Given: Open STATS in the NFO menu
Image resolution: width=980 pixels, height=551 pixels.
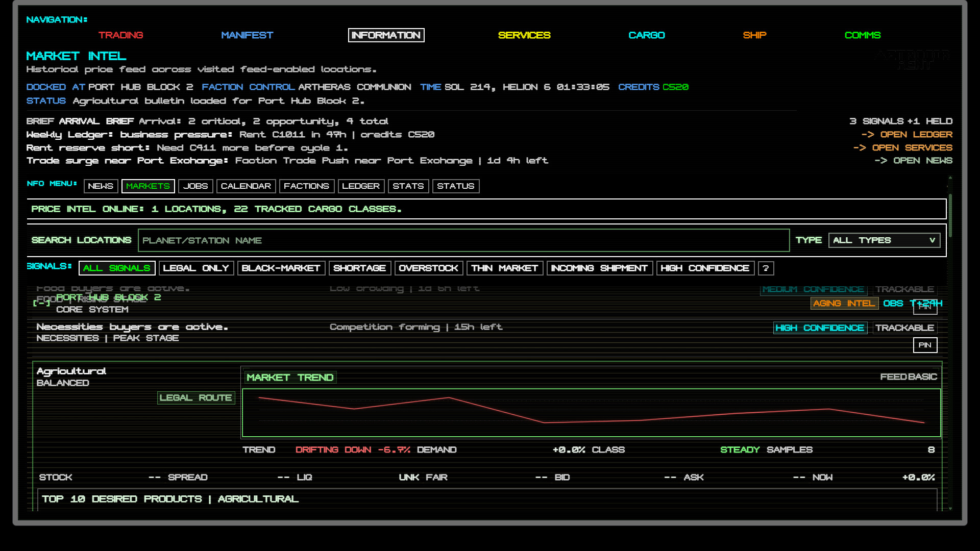Looking at the screenshot, I should click(408, 186).
